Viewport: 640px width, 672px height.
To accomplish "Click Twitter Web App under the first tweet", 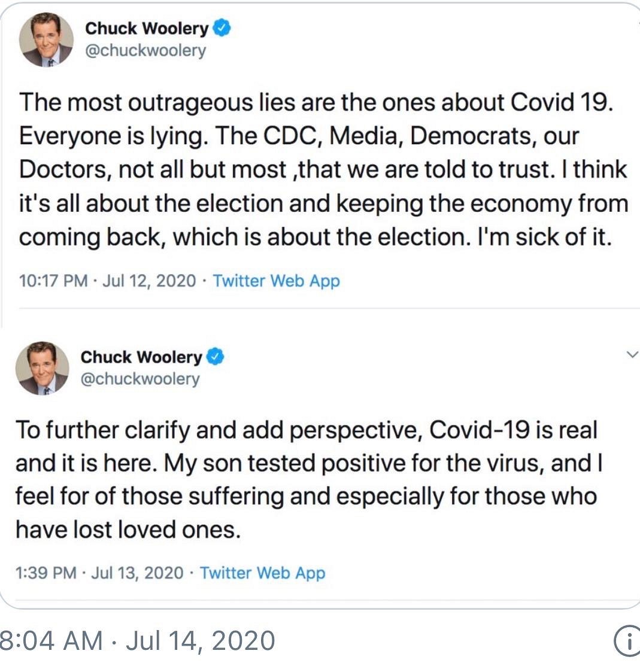I will tap(277, 281).
